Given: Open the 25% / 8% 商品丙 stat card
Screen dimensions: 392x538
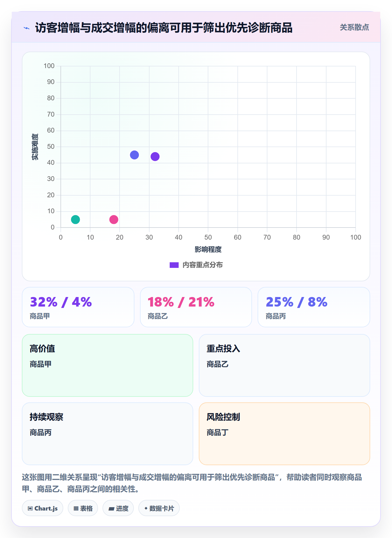Looking at the screenshot, I should click(314, 307).
